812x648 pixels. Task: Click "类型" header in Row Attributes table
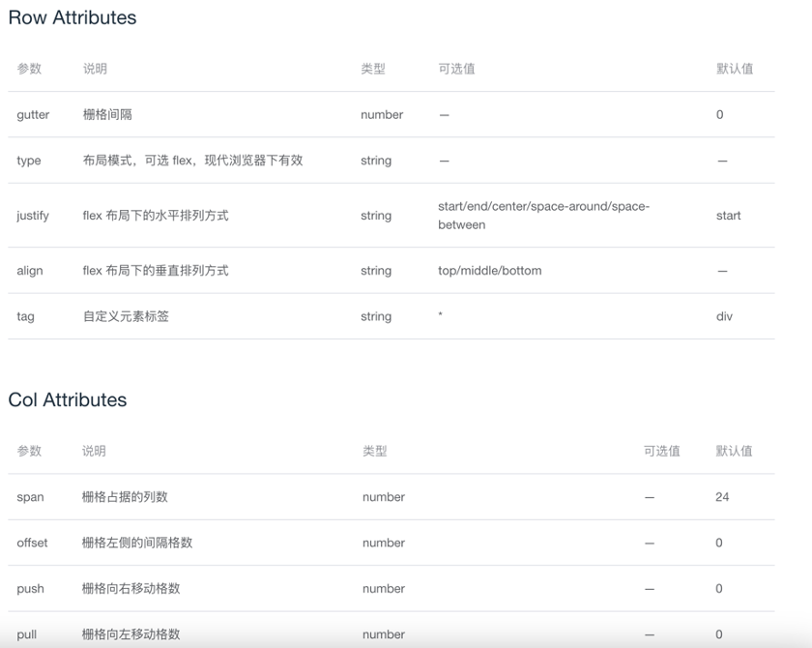click(x=373, y=69)
